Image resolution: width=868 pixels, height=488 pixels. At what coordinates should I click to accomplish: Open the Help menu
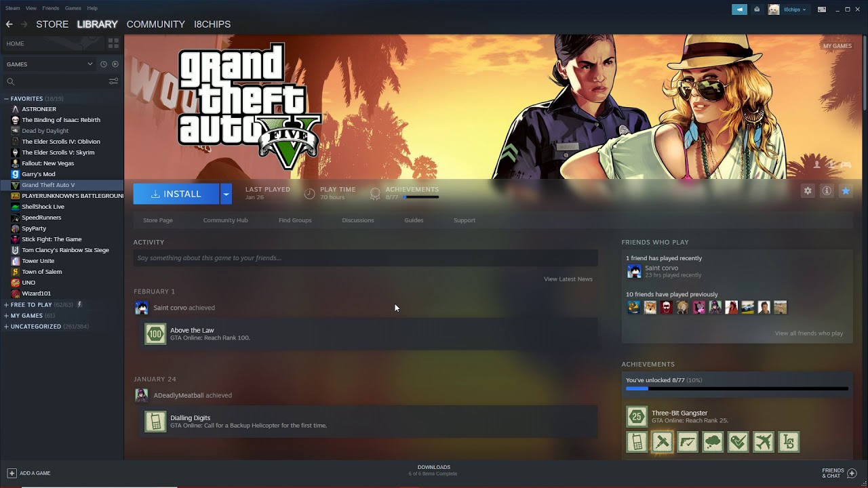coord(92,8)
